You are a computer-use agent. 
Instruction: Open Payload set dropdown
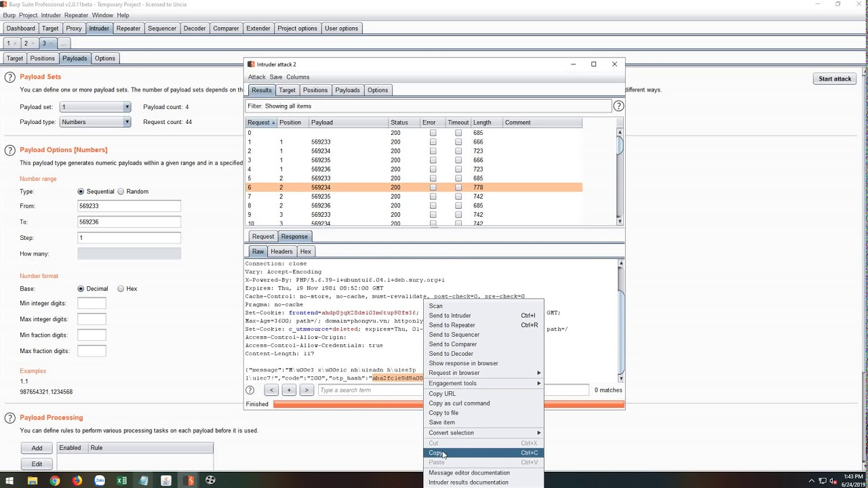click(x=95, y=107)
